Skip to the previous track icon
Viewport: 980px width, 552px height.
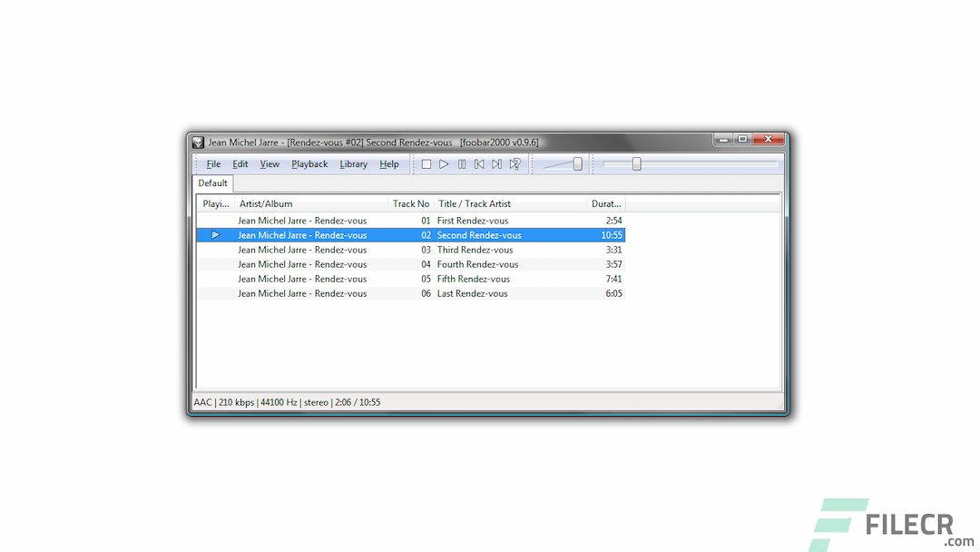(479, 163)
